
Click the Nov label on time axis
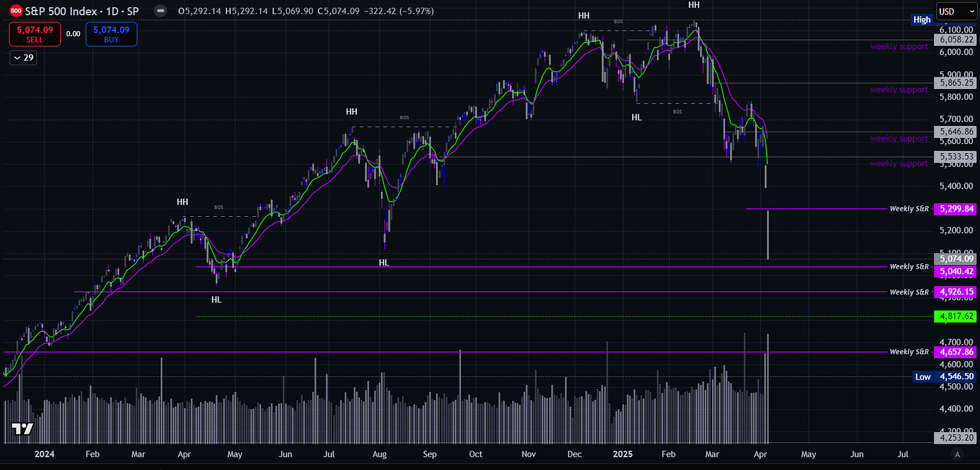[528, 454]
